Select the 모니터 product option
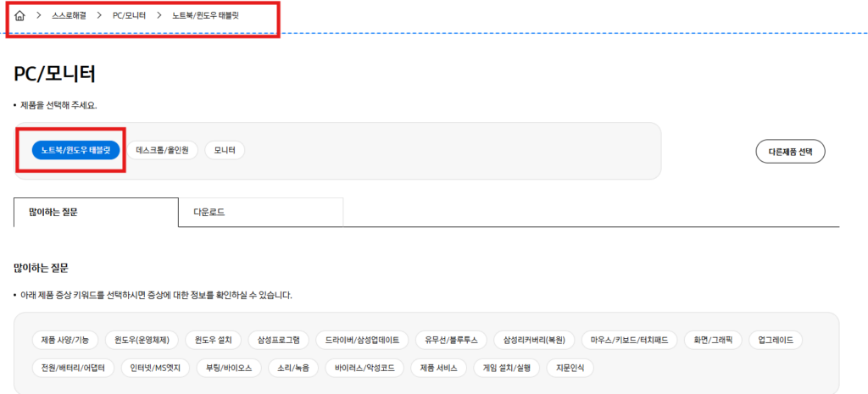The height and width of the screenshot is (394, 868). coord(225,150)
